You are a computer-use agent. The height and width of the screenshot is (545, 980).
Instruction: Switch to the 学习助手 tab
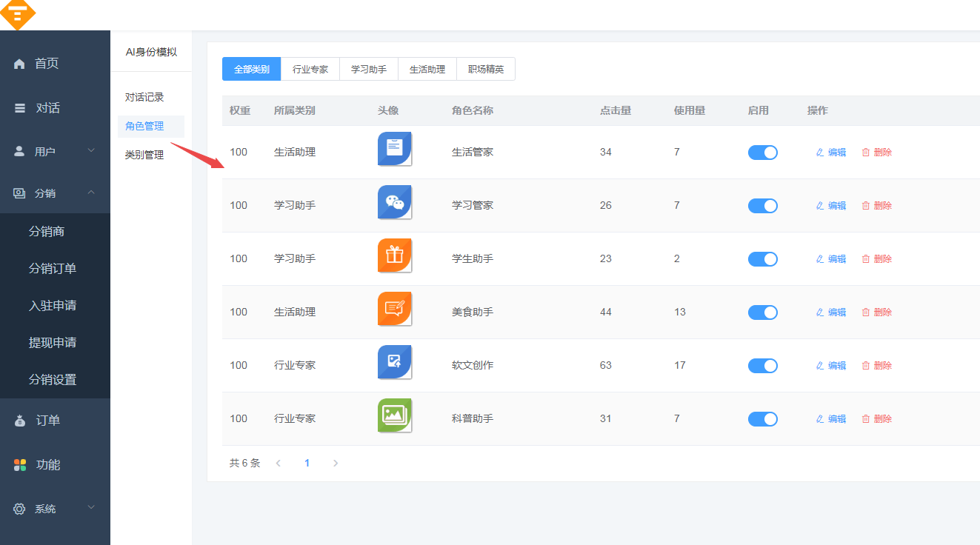[369, 69]
